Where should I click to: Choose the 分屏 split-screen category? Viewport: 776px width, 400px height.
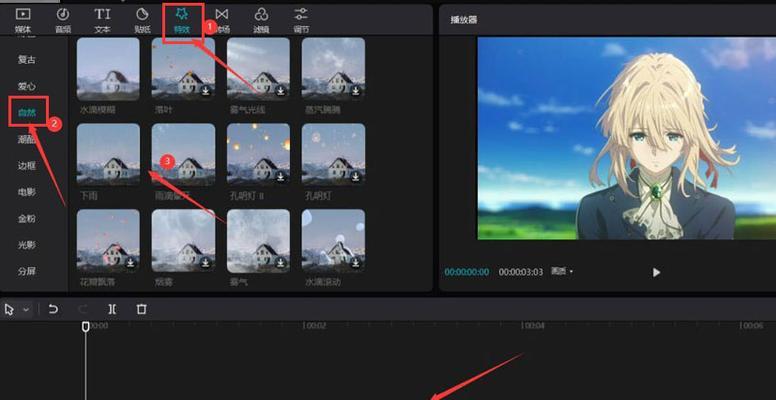click(x=27, y=271)
